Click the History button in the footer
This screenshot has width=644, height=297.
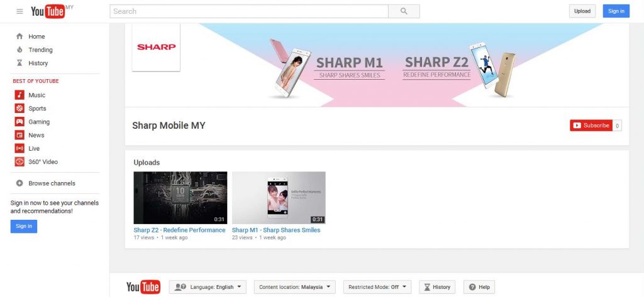tap(437, 287)
